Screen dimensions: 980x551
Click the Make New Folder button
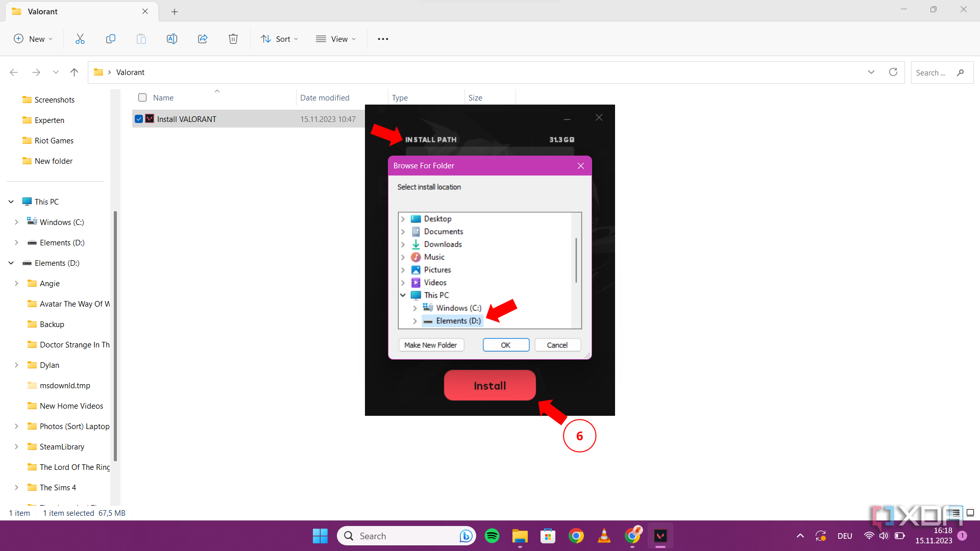tap(431, 345)
